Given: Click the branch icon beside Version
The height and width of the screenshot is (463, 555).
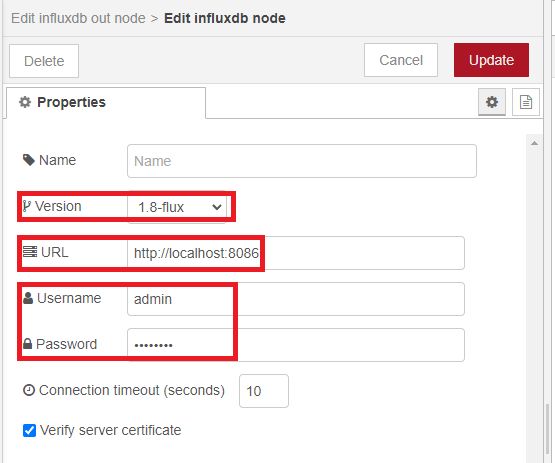Looking at the screenshot, I should point(27,206).
